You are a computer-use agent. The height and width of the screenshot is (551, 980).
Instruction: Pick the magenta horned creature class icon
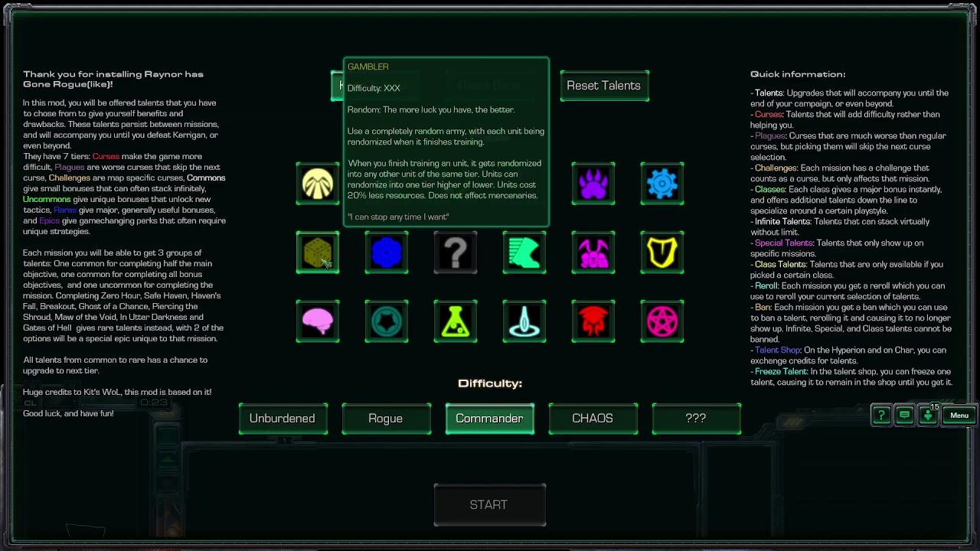593,253
